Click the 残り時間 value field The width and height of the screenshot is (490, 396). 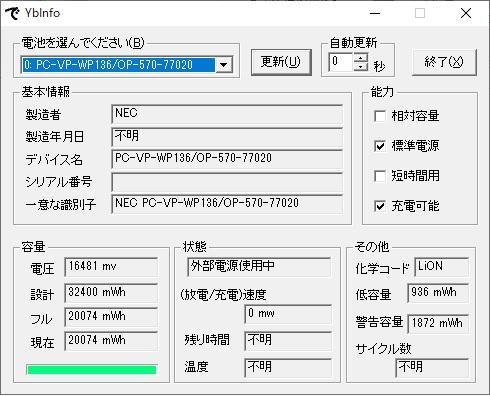tap(288, 341)
